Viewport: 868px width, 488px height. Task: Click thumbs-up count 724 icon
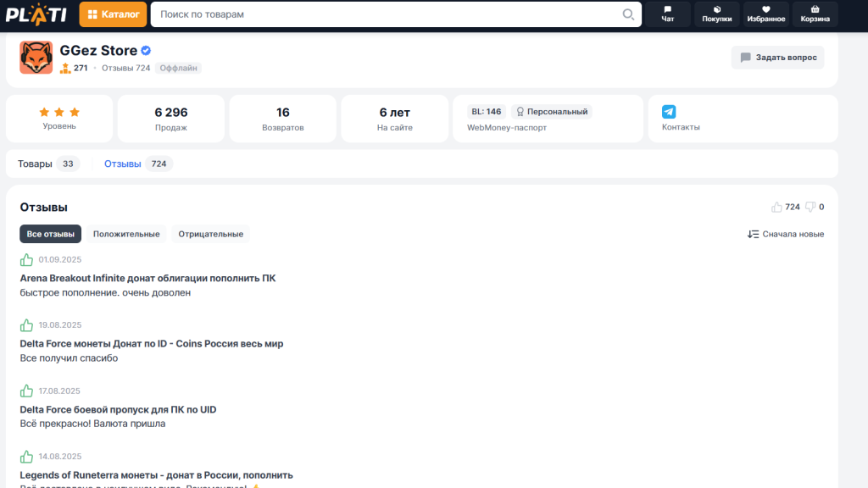(x=776, y=207)
